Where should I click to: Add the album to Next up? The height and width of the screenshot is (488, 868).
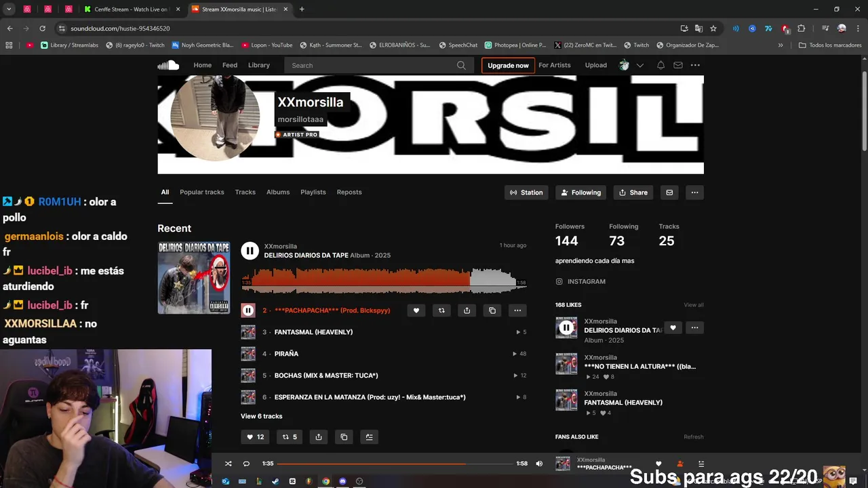[369, 437]
